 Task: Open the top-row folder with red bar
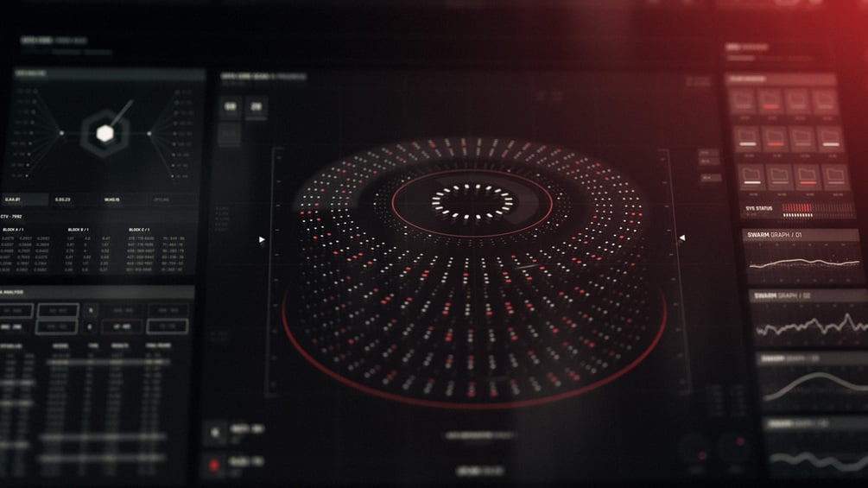point(770,102)
